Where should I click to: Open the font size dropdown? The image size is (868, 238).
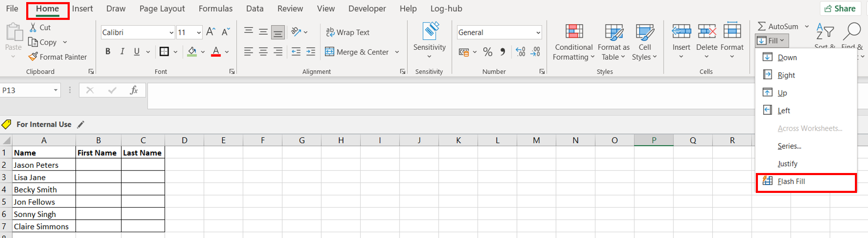click(199, 33)
